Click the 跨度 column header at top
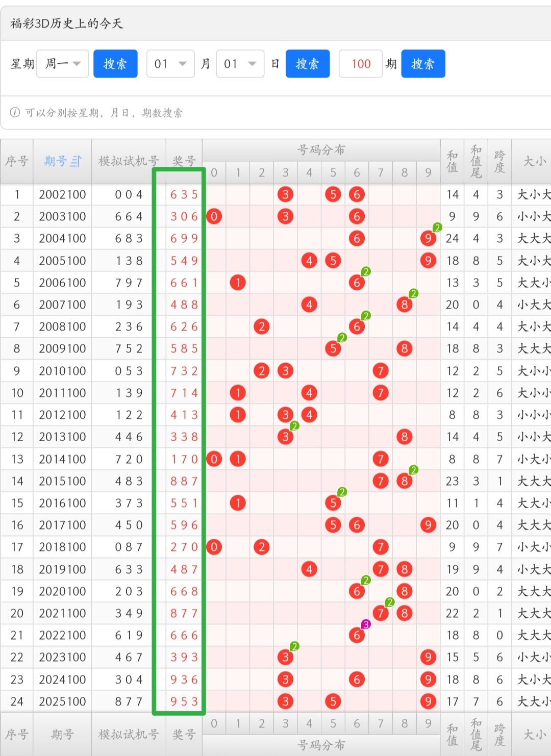551x756 pixels. tap(499, 161)
